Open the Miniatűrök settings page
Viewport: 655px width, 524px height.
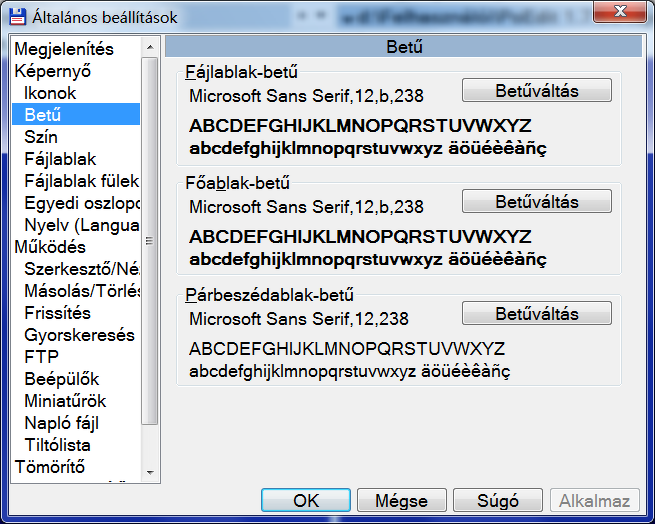(x=65, y=401)
